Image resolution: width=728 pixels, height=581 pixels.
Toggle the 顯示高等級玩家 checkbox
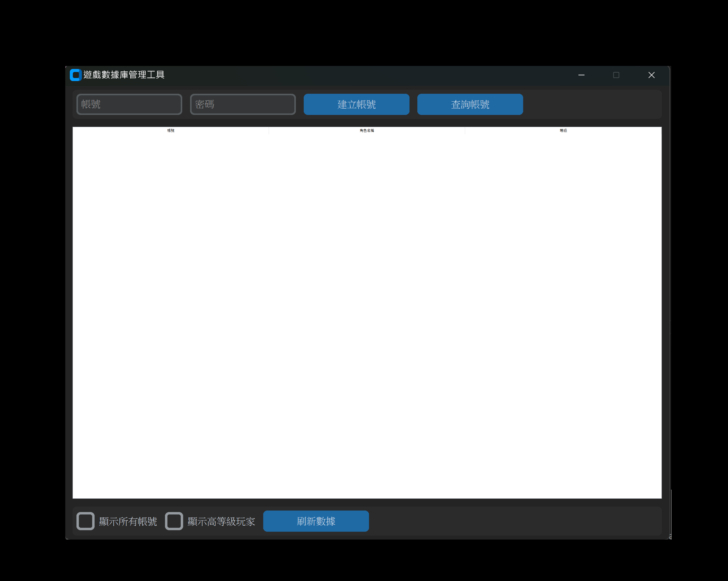click(x=174, y=521)
